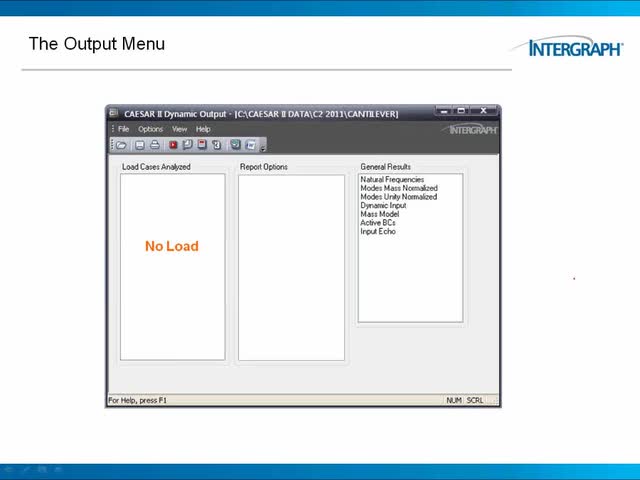Click the red animation play icon
Image resolution: width=640 pixels, height=480 pixels.
click(x=173, y=144)
